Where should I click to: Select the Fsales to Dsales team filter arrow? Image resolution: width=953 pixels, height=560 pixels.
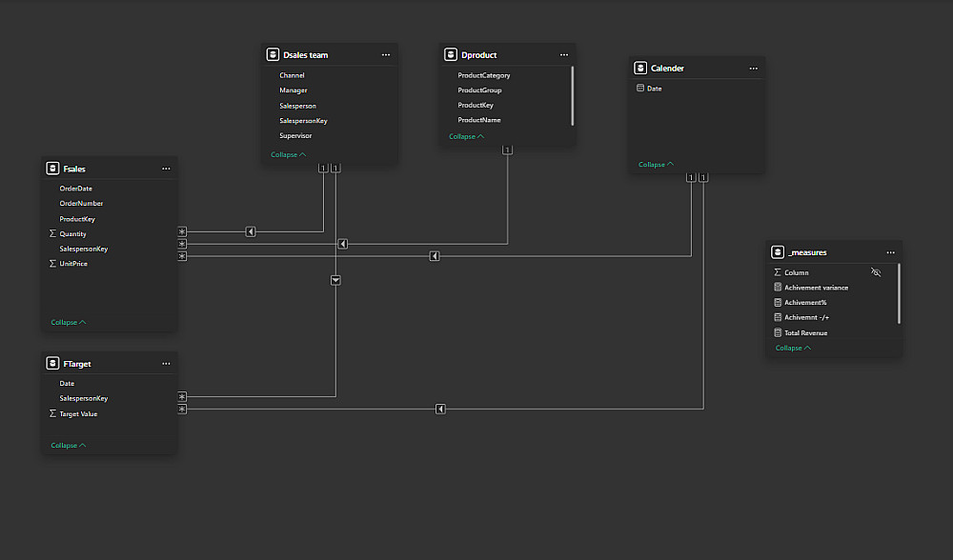point(251,231)
